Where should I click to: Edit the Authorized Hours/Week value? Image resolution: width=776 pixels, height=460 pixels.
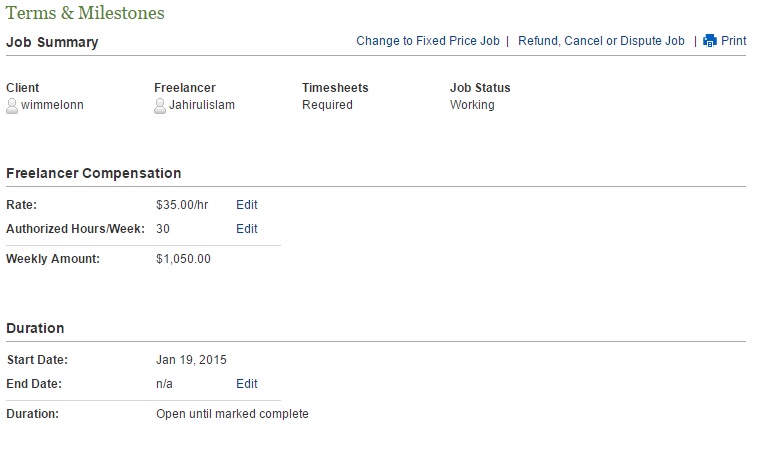pyautogui.click(x=247, y=229)
